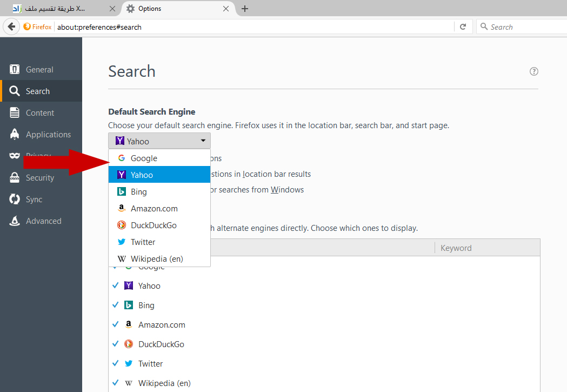Click the Applications rocket sidebar icon
The width and height of the screenshot is (567, 392).
[15, 134]
